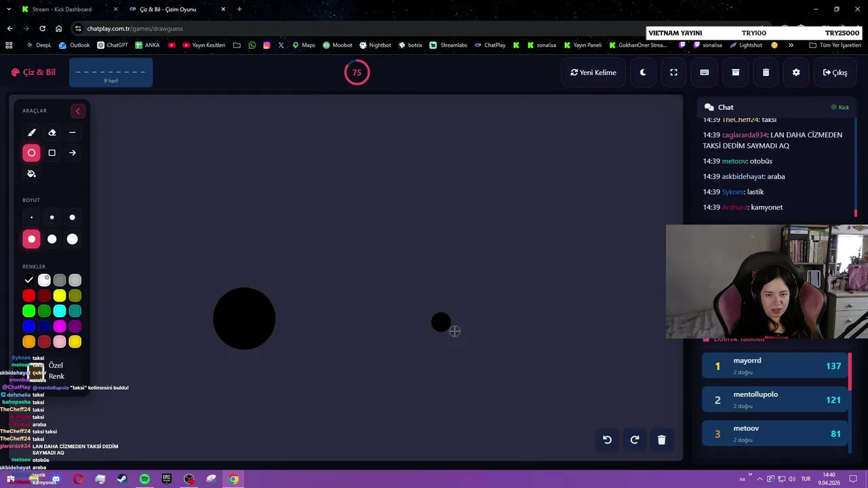Image resolution: width=868 pixels, height=488 pixels.
Task: Choose the blue color swatch
Action: (28, 327)
